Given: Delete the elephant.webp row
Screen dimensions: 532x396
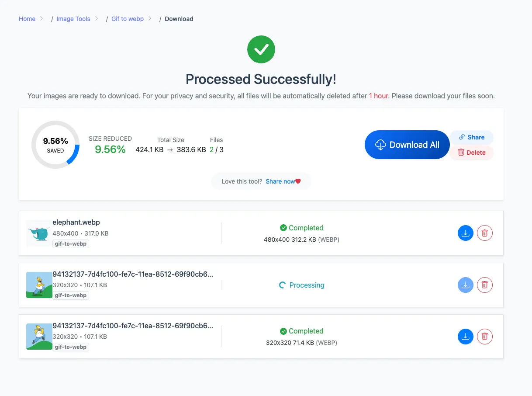Looking at the screenshot, I should tap(485, 233).
